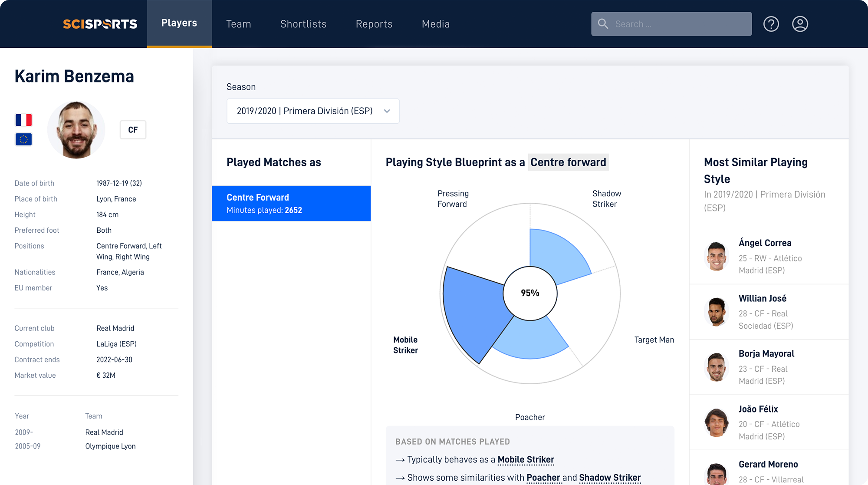Click Ángel Correa's avatar photo
This screenshot has width=868, height=485.
coord(717,256)
